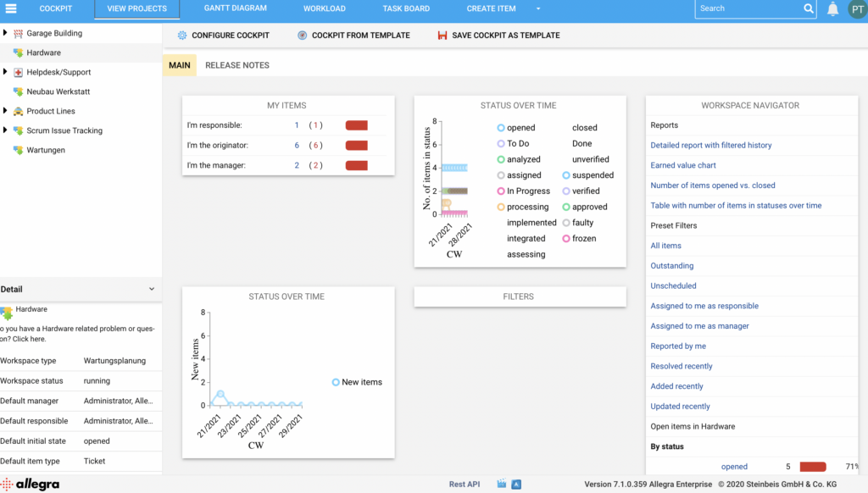Click the video clapperboard icon in footer
Image resolution: width=868 pixels, height=493 pixels.
[x=501, y=485]
